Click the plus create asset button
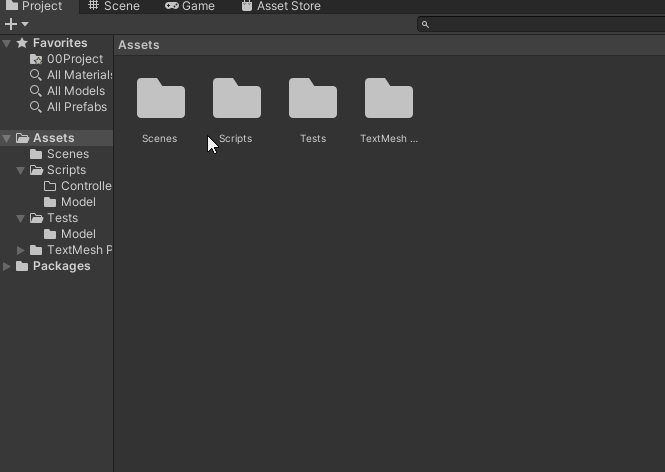The height and width of the screenshot is (472, 665). [11, 24]
